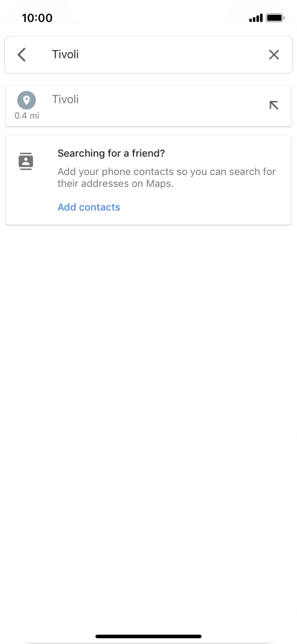
Task: Clear the search text with X
Action: click(x=274, y=55)
